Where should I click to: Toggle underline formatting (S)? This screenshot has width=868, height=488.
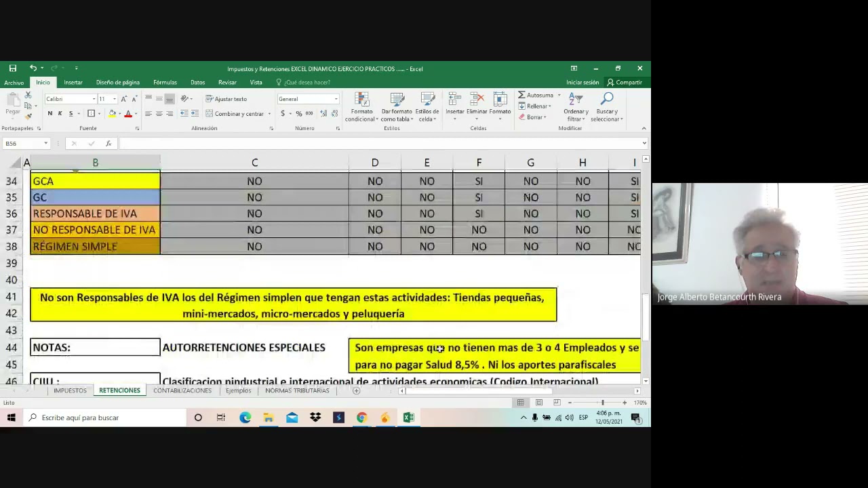click(71, 114)
